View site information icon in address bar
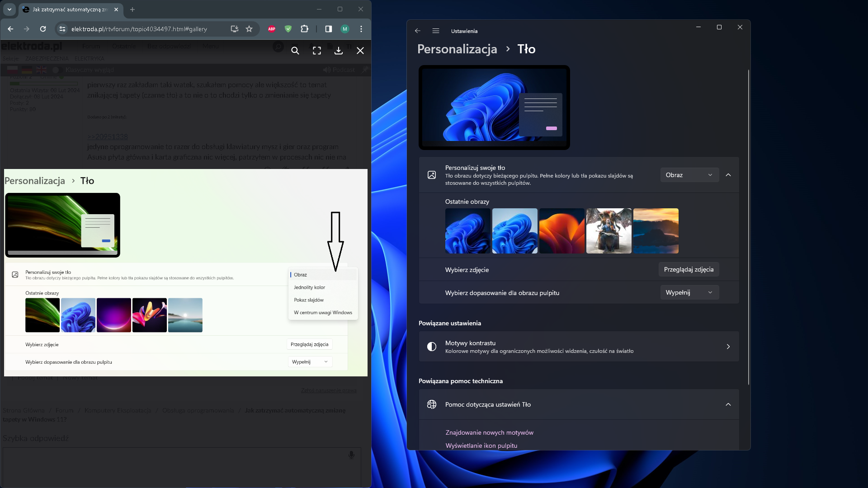This screenshot has height=488, width=868. tap(62, 29)
